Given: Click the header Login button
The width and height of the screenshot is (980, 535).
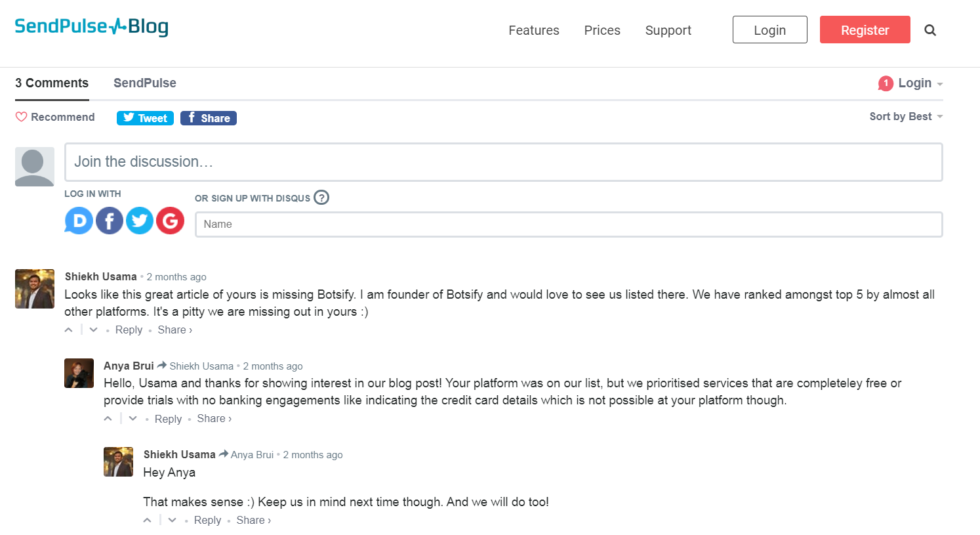Looking at the screenshot, I should click(x=770, y=30).
